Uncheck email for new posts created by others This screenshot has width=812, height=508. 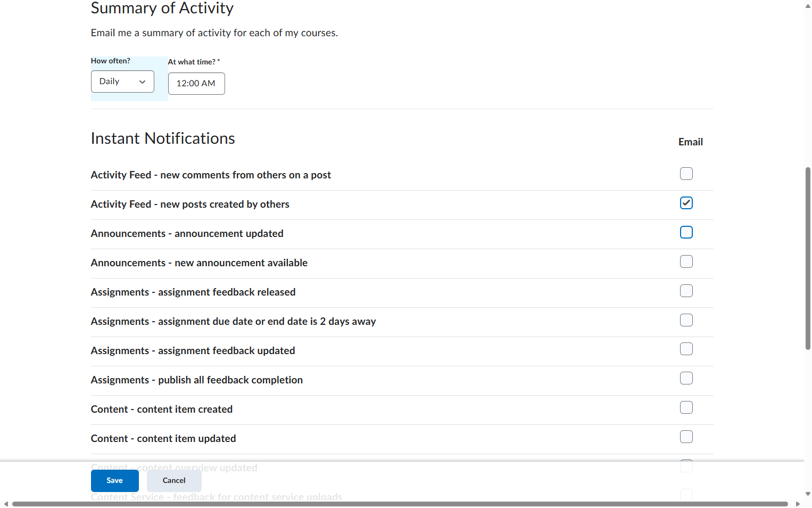[x=686, y=203]
